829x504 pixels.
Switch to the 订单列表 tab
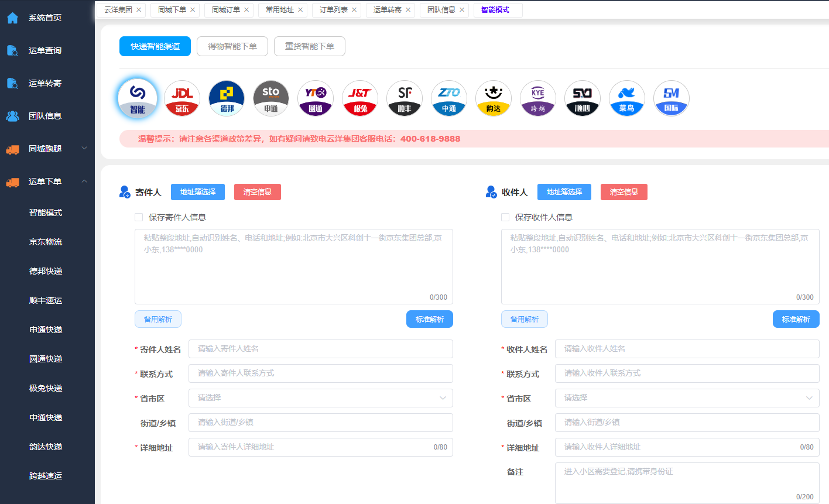click(x=334, y=10)
